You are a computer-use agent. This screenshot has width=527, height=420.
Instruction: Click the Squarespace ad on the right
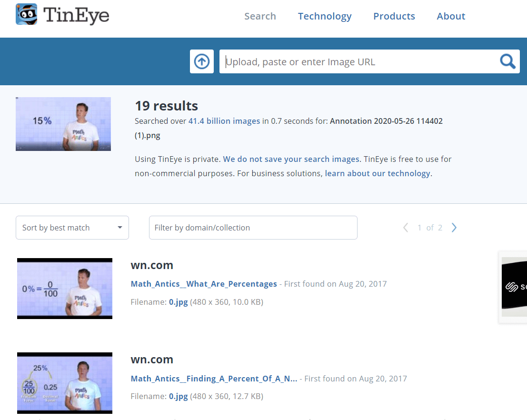pos(514,287)
